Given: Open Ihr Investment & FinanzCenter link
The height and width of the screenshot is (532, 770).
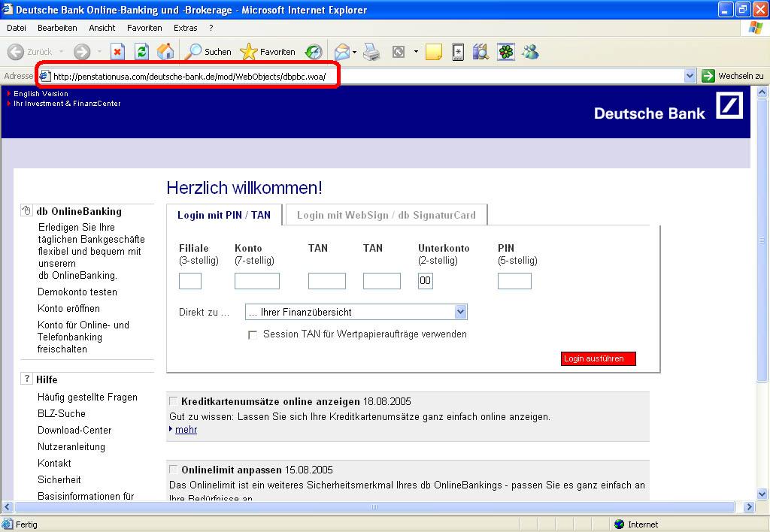Looking at the screenshot, I should (x=67, y=104).
